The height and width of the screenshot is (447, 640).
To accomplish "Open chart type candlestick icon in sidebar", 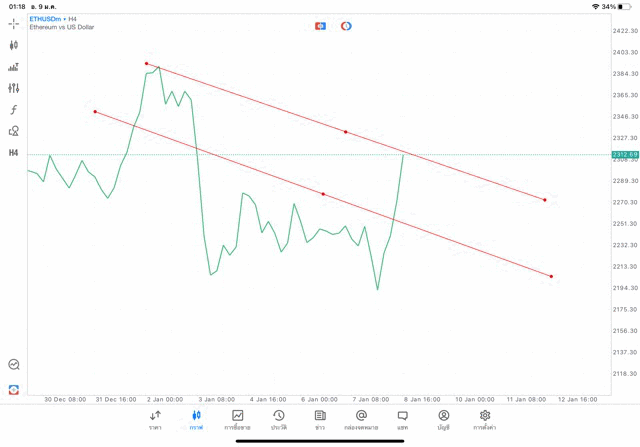I will pos(14,45).
